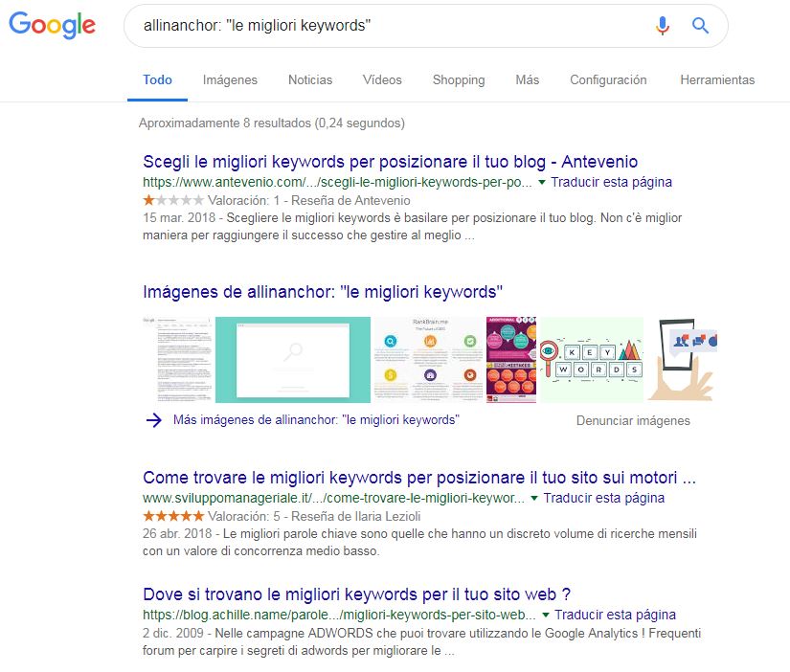Expand dropdown arrow next to antevenio.com URL

[x=542, y=182]
